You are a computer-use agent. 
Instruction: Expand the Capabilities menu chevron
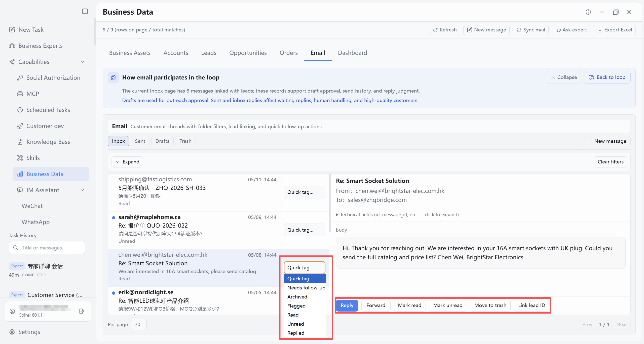[x=82, y=62]
